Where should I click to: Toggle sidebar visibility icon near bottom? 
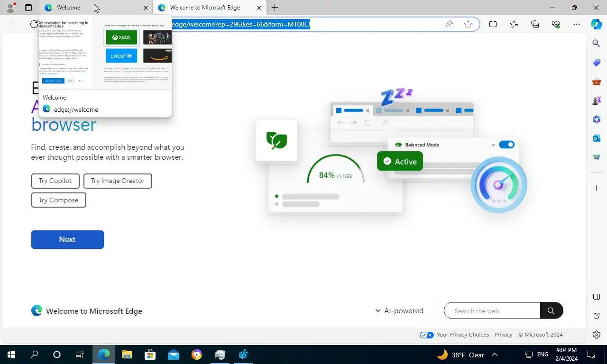pyautogui.click(x=597, y=297)
